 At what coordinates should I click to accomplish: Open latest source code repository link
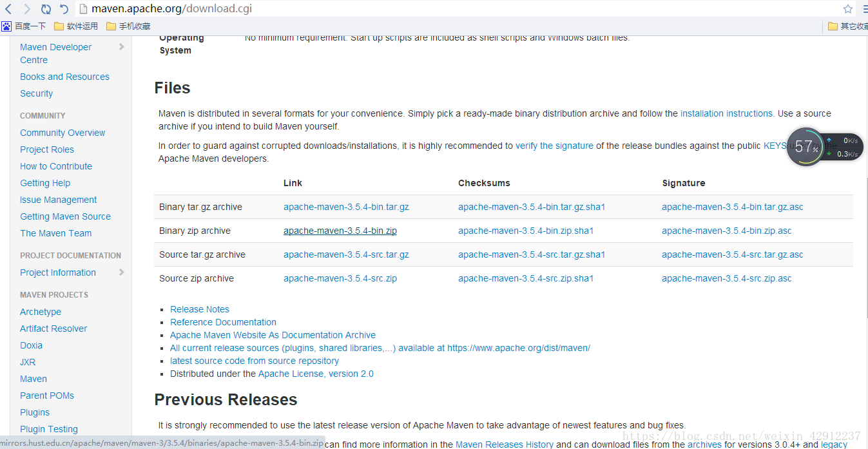(x=255, y=361)
